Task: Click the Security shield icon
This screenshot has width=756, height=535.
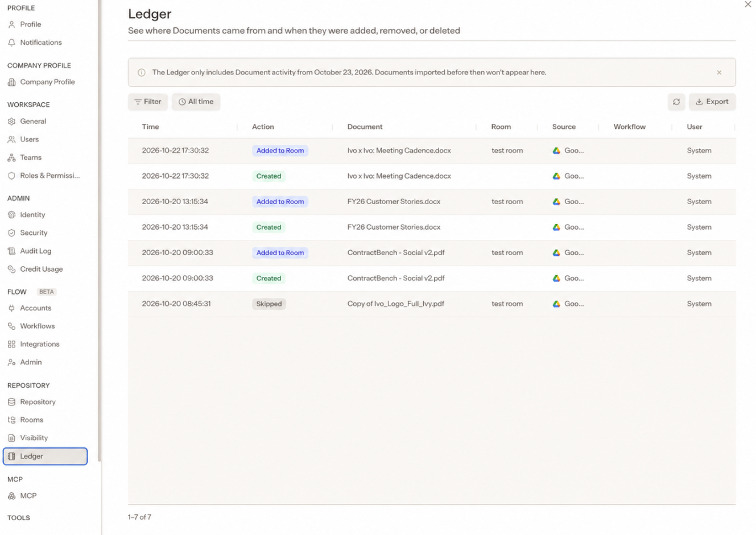Action: (x=11, y=233)
